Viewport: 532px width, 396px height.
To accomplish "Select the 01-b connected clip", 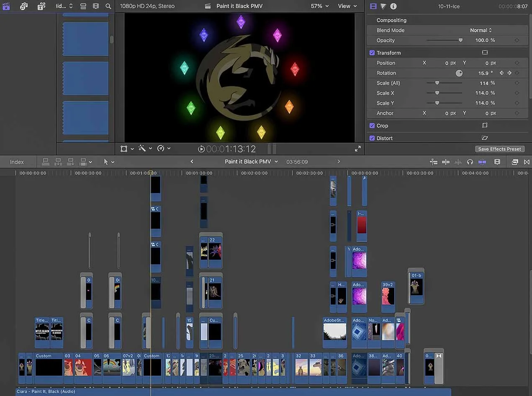I will click(x=416, y=287).
